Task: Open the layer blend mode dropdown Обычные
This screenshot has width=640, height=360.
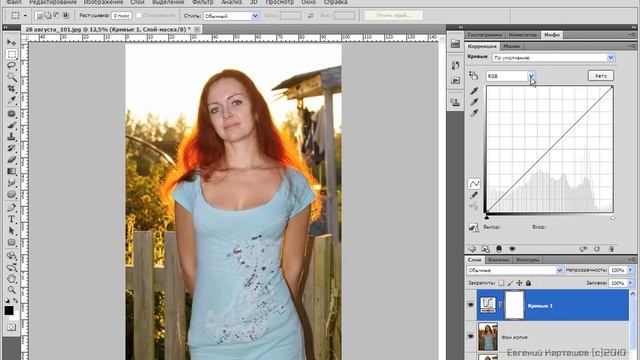Action: point(515,270)
